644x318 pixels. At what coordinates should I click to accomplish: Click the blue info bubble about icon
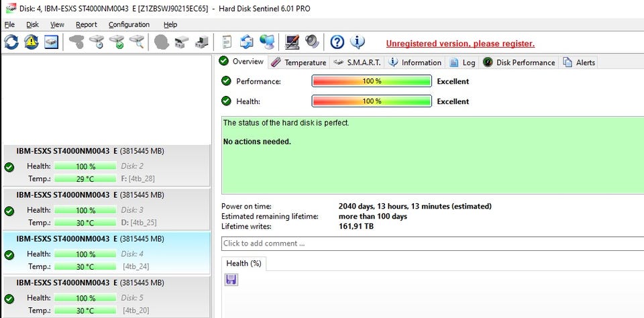[358, 42]
